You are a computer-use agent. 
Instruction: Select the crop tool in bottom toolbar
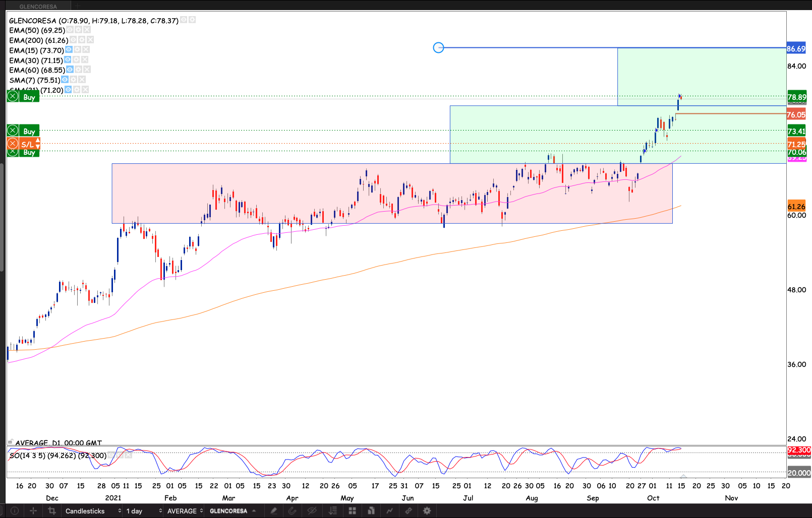pos(51,510)
